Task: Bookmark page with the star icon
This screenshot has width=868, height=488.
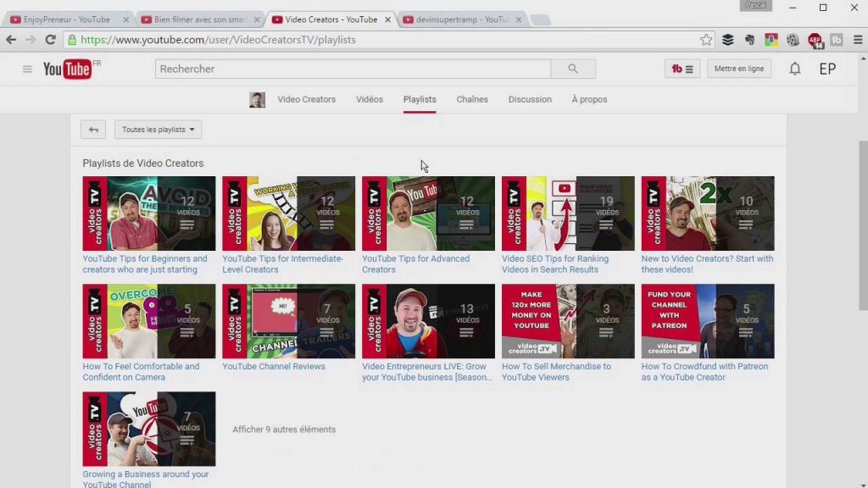Action: 706,40
